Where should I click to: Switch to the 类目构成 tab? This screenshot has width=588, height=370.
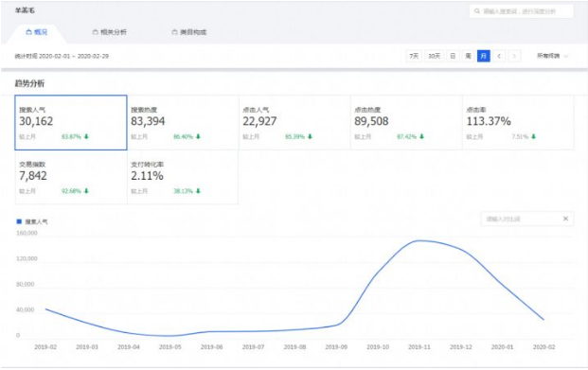189,32
